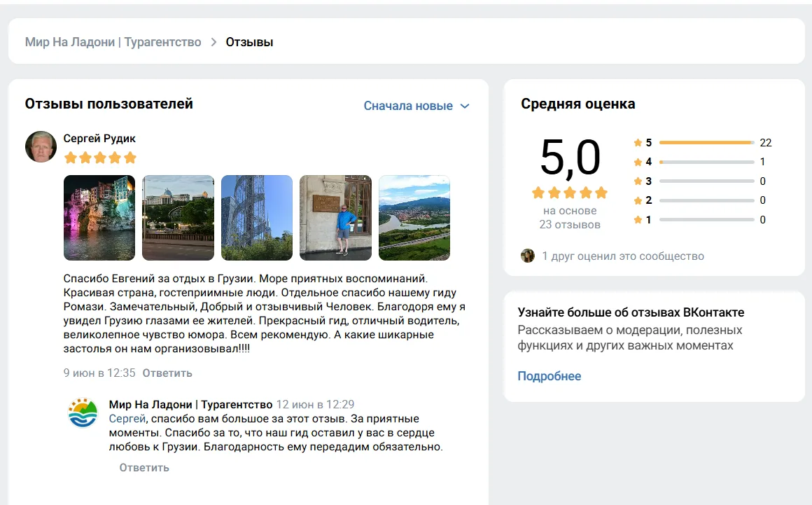
Task: Click the 'Отзывы' breadcrumb item
Action: [249, 42]
